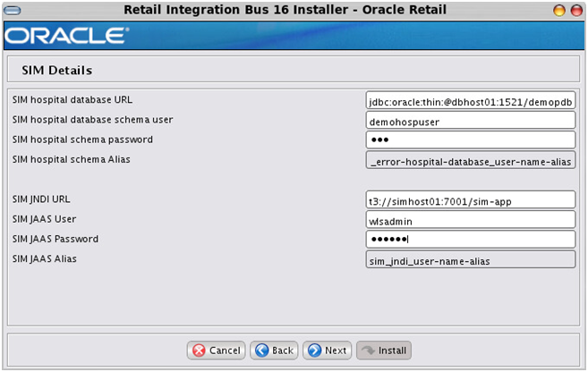
Task: Click the SIM Details heading
Action: point(56,71)
